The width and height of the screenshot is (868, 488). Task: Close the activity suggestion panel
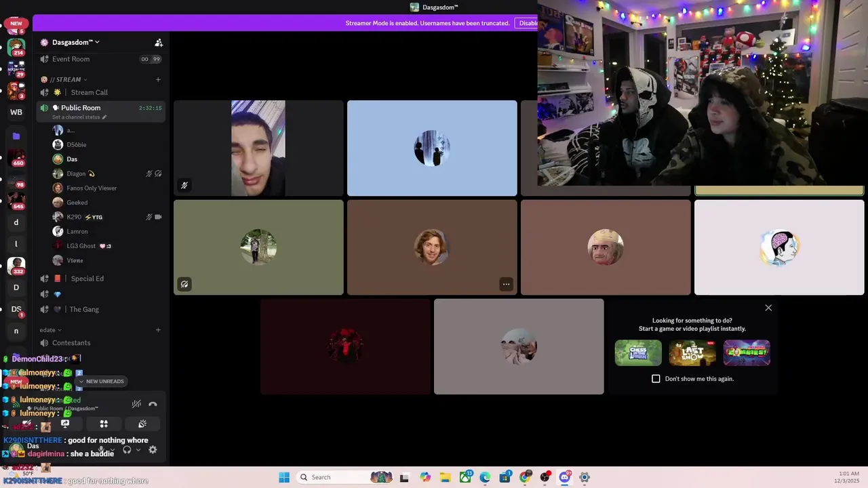click(x=768, y=308)
